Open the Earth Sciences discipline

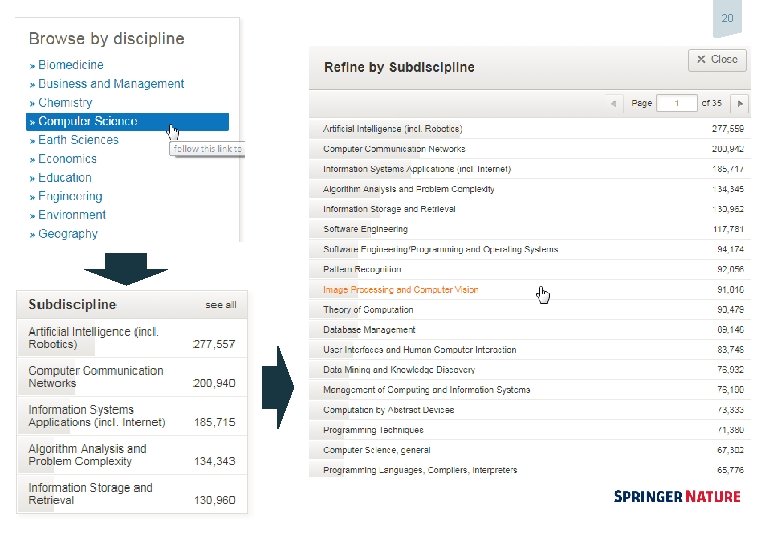coord(78,141)
